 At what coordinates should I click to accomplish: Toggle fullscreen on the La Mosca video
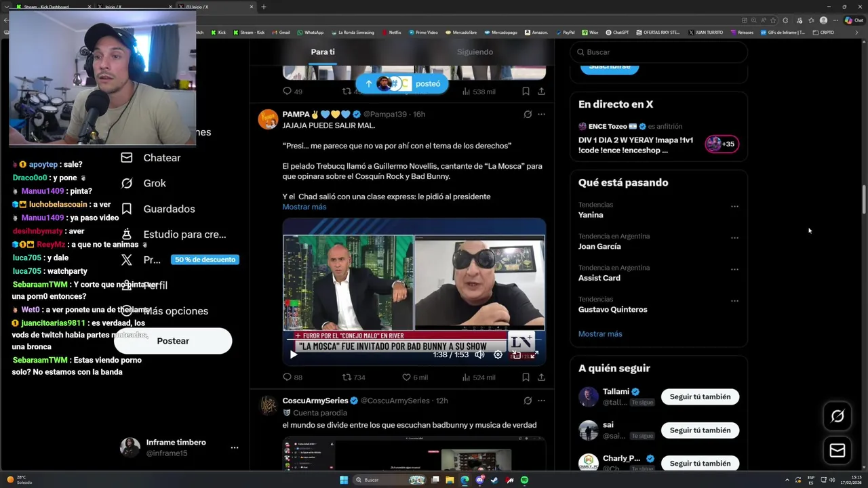(x=534, y=354)
